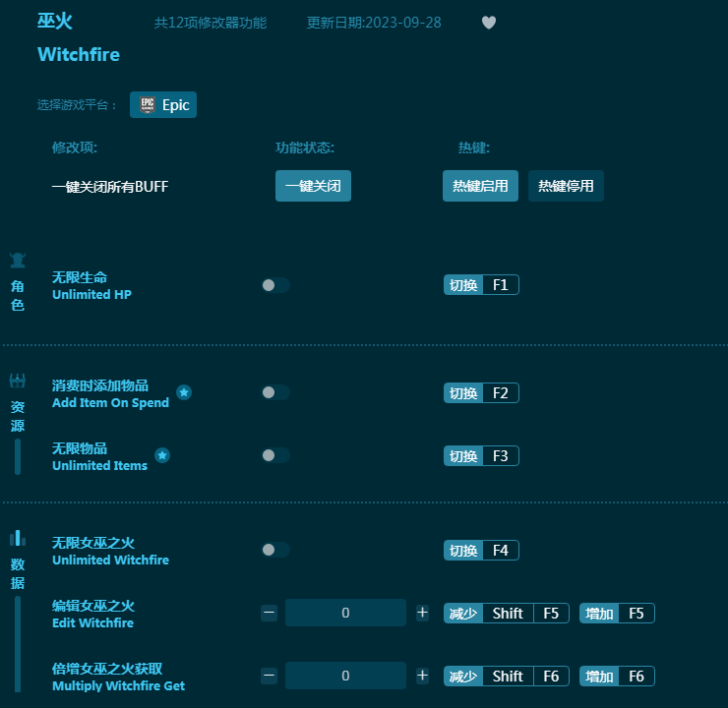Toggle Unlimited HP switch
Screen dimensions: 728x708
[274, 285]
